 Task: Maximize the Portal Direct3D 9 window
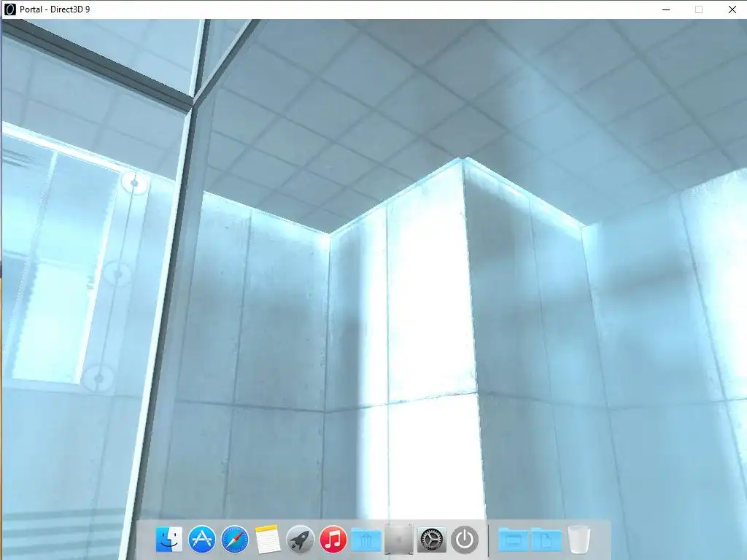698,9
